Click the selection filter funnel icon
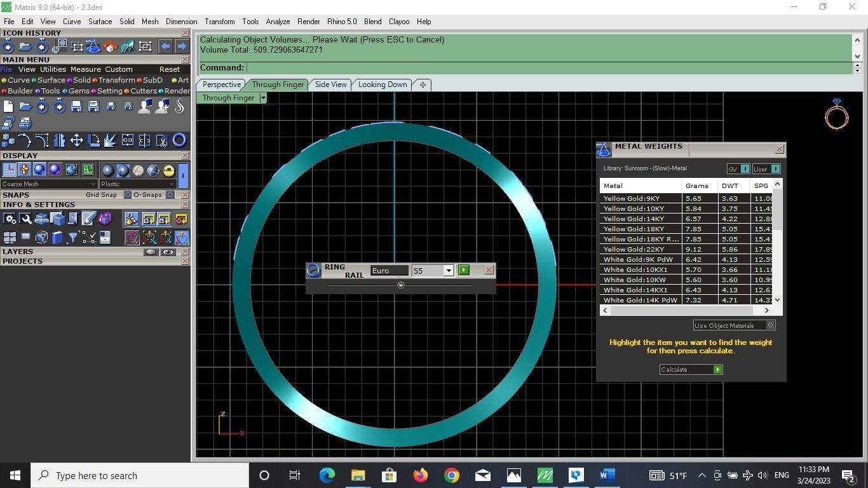868x488 pixels. pyautogui.click(x=73, y=238)
